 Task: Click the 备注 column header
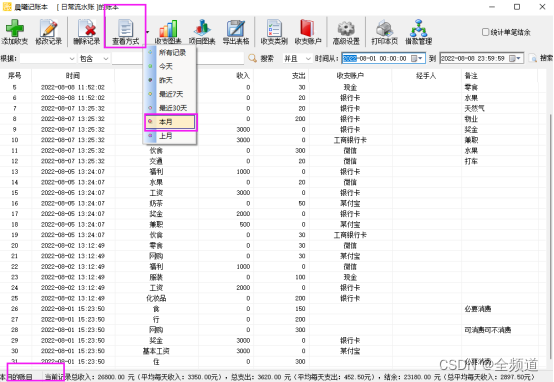click(x=499, y=75)
